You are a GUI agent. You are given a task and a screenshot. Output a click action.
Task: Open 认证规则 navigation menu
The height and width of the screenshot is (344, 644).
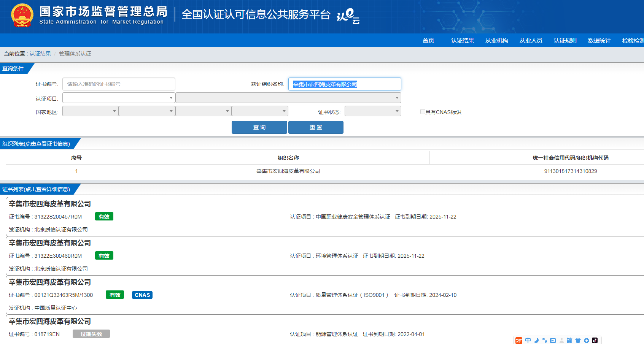click(x=565, y=40)
